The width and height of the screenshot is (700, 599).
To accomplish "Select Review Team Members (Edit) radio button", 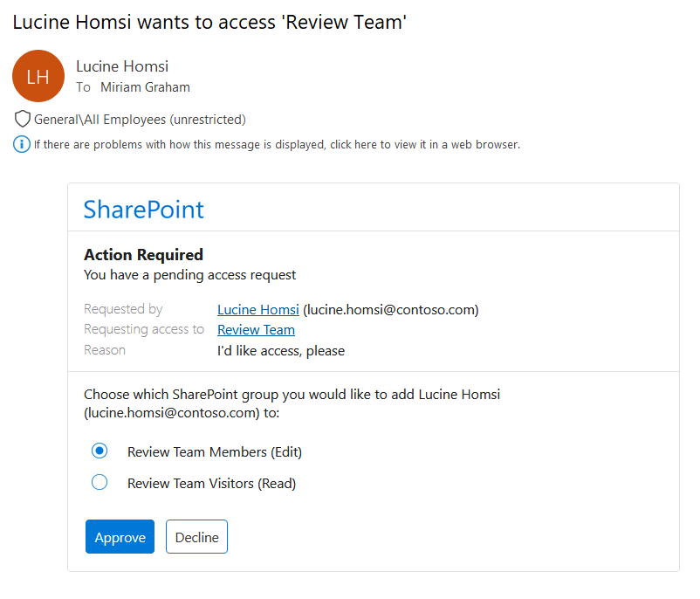I will tap(100, 451).
